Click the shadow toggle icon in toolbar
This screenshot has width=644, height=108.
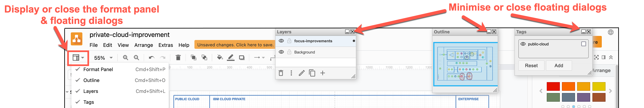click(x=241, y=58)
